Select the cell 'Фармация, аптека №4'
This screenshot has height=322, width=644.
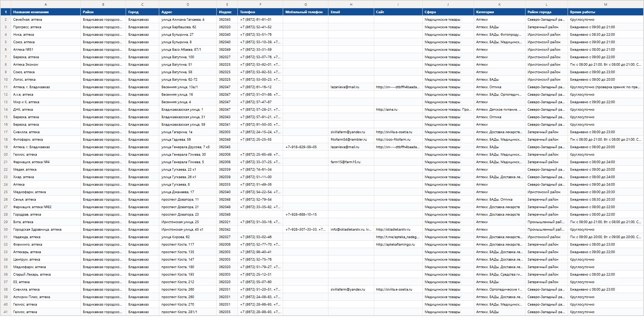[46, 162]
